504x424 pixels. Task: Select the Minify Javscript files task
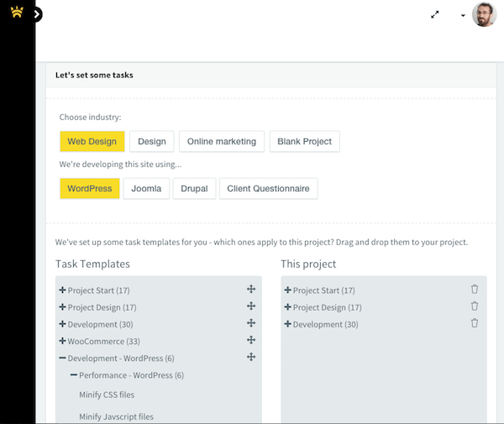pyautogui.click(x=117, y=416)
